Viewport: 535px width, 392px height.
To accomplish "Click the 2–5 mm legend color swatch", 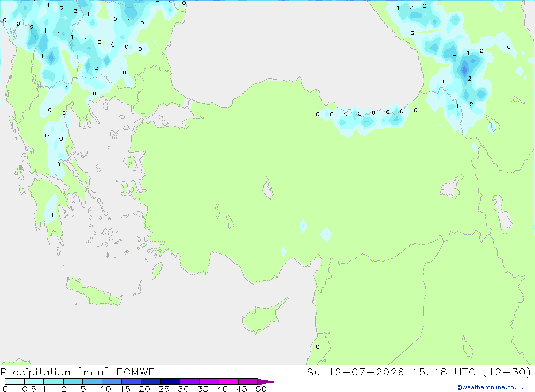I will [x=73, y=381].
